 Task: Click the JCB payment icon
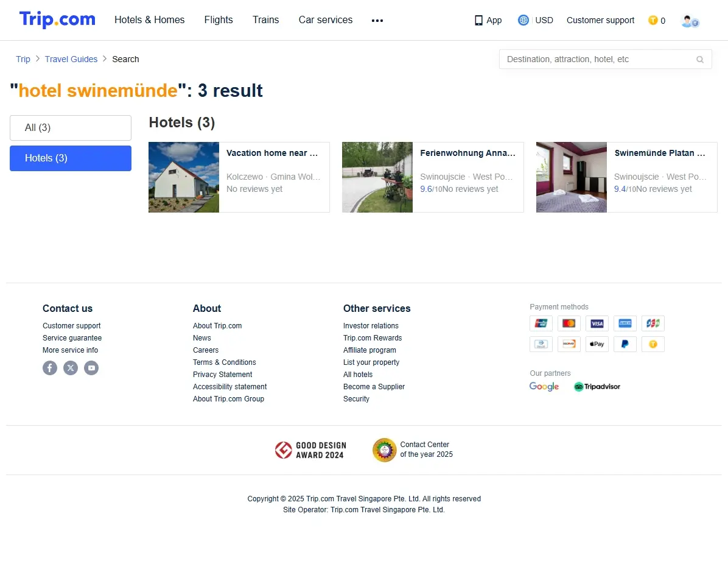click(653, 323)
